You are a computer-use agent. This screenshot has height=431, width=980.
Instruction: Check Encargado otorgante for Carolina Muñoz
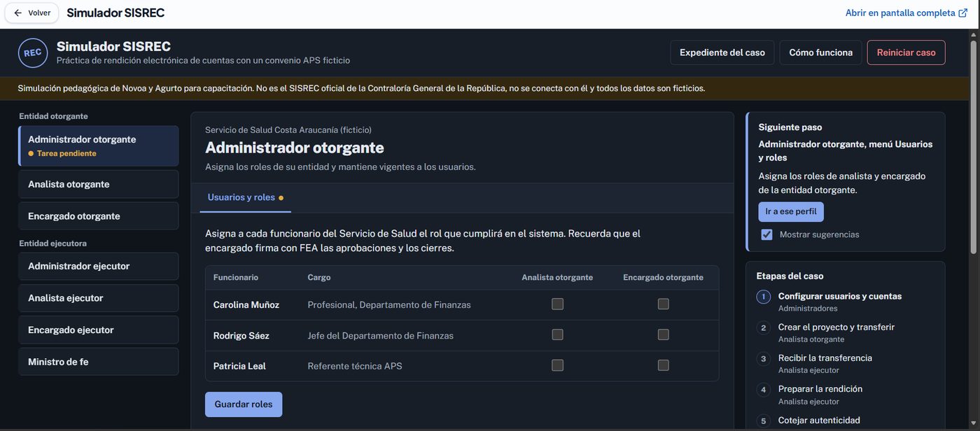(x=663, y=304)
